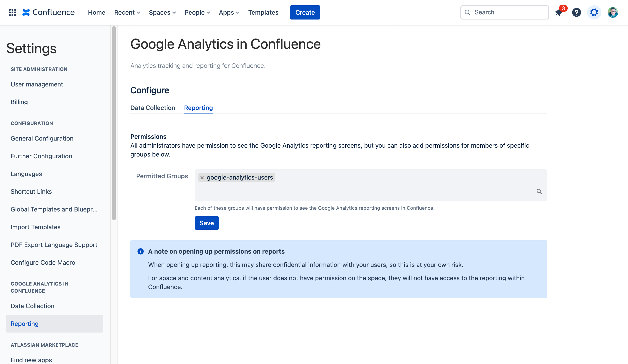Click the magnifier icon in Permitted Groups
Screen dimensions: 628x364
click(x=539, y=191)
